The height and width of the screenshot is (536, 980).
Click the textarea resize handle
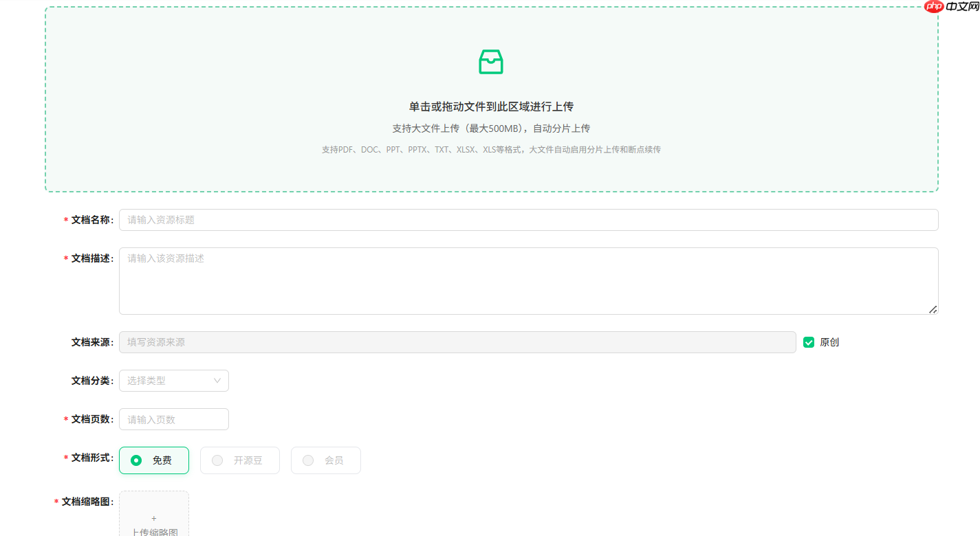933,310
